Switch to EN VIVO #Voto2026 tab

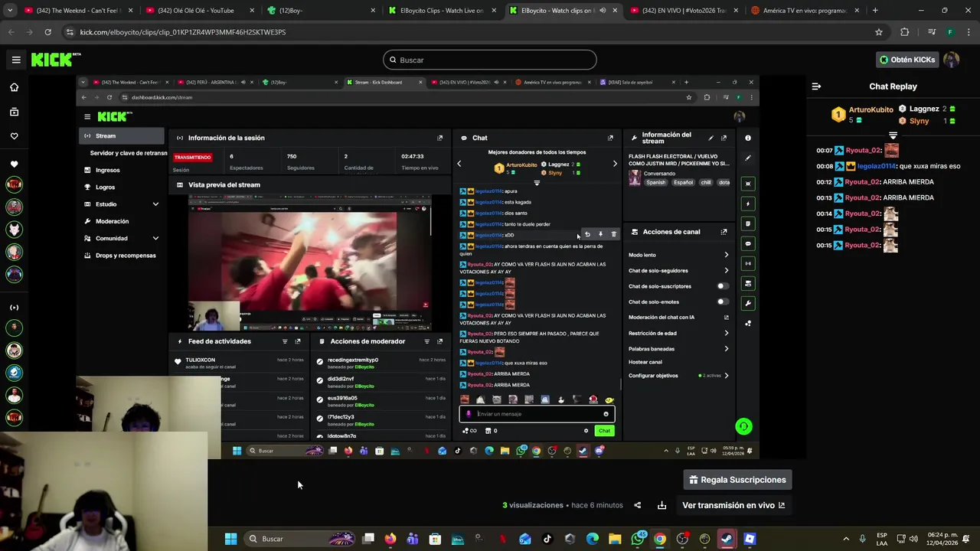pyautogui.click(x=683, y=11)
